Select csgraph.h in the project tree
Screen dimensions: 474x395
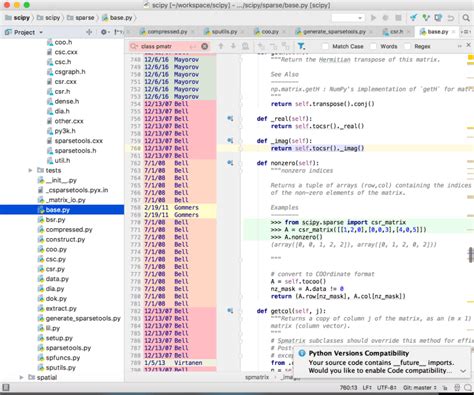pyautogui.click(x=66, y=72)
